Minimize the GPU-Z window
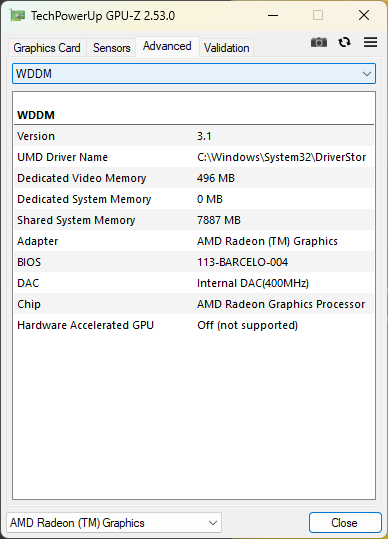 point(273,15)
